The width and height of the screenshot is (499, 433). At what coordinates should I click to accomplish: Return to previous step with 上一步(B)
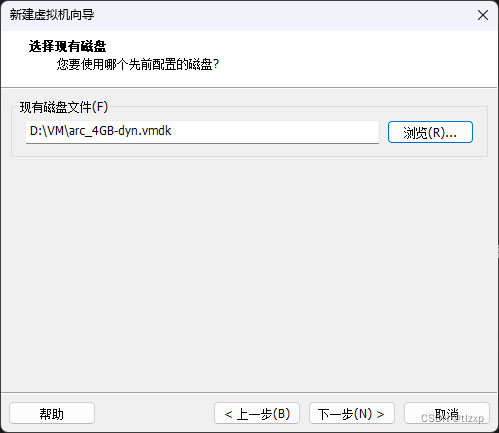(x=257, y=413)
